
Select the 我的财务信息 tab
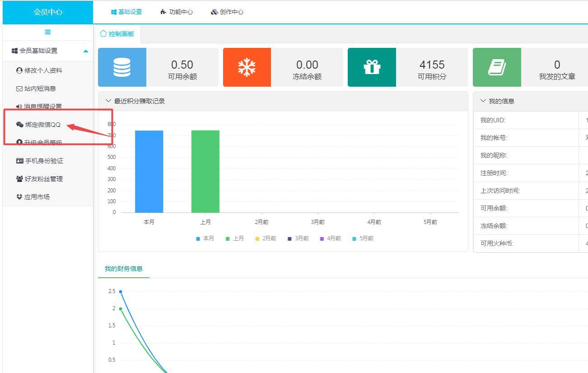coord(124,269)
